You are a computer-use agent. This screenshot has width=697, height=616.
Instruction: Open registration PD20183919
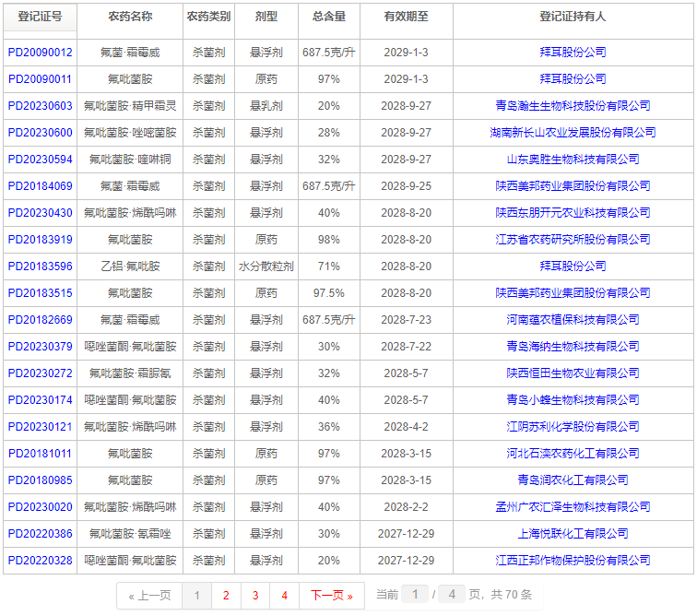coord(40,240)
